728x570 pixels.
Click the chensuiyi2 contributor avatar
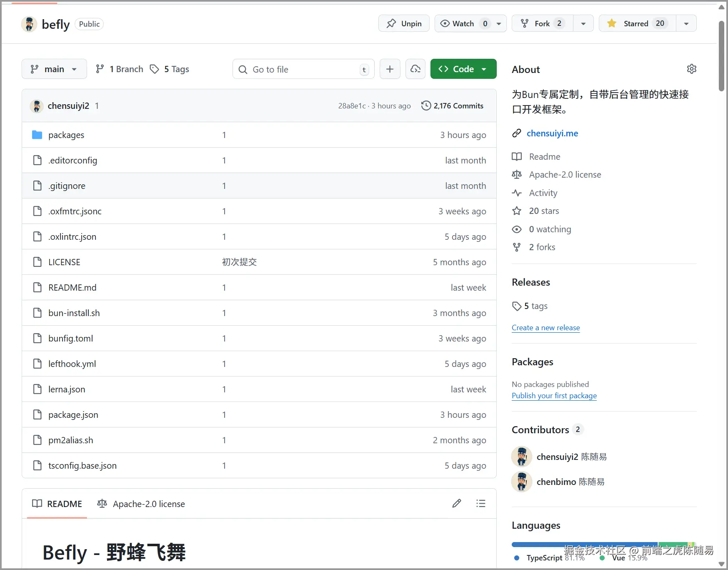click(x=522, y=457)
